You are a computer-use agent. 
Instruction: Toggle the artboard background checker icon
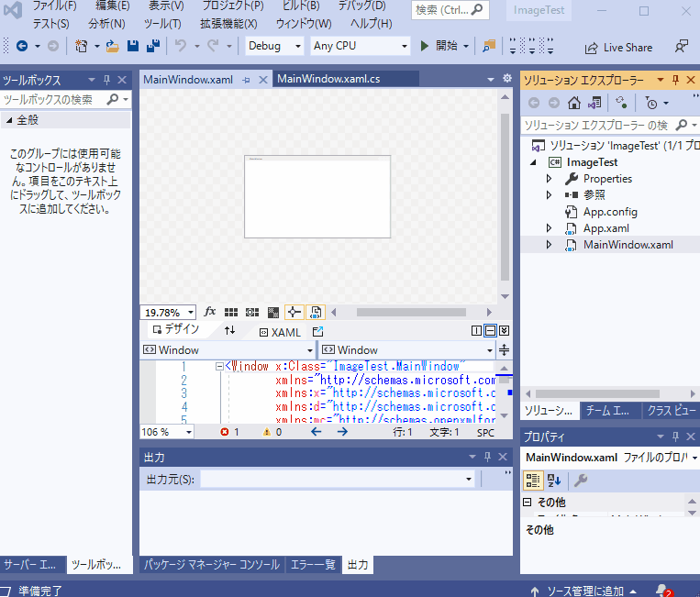(273, 313)
